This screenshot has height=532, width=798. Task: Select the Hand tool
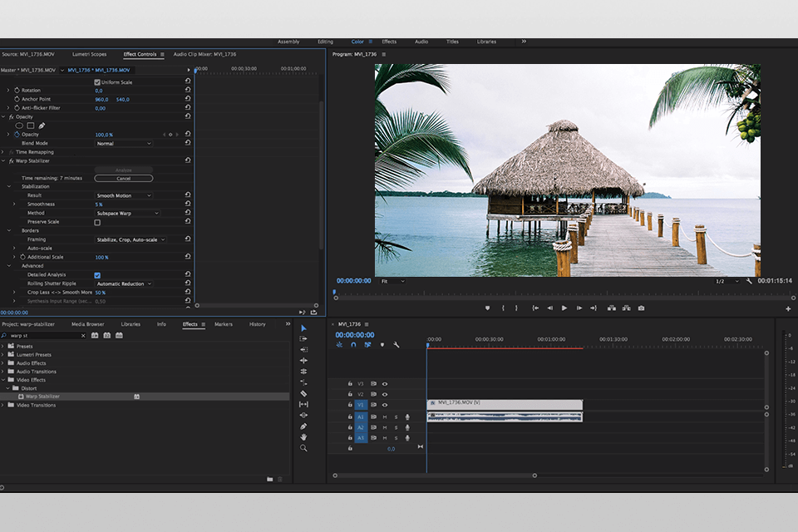point(304,436)
